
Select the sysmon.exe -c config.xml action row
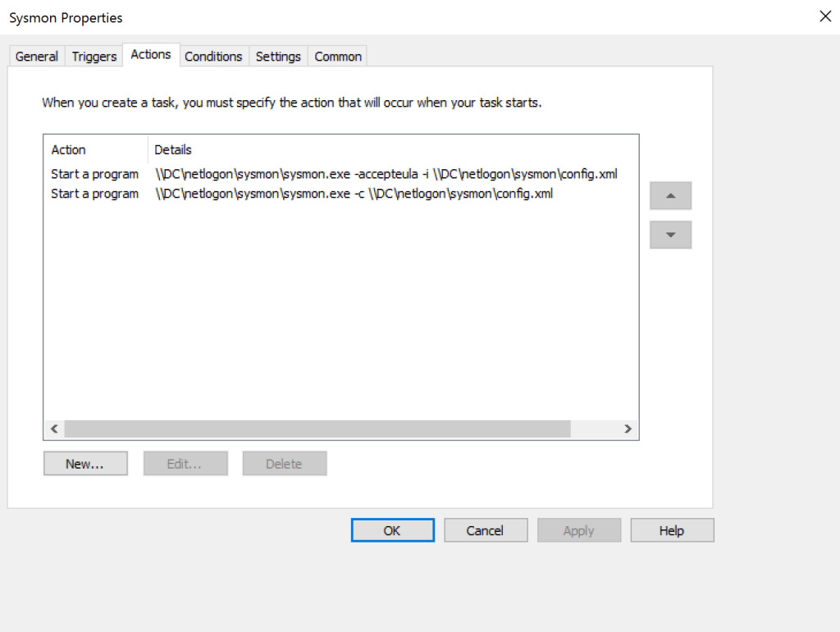(x=328, y=194)
